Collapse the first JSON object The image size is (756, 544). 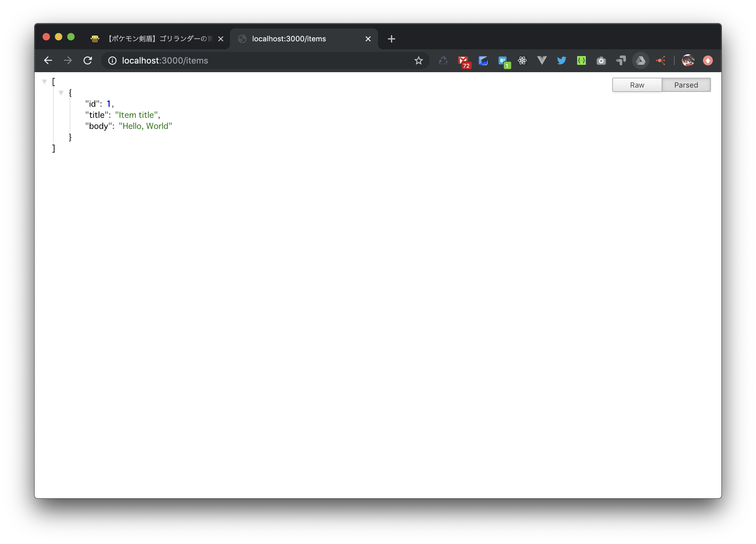(x=61, y=93)
